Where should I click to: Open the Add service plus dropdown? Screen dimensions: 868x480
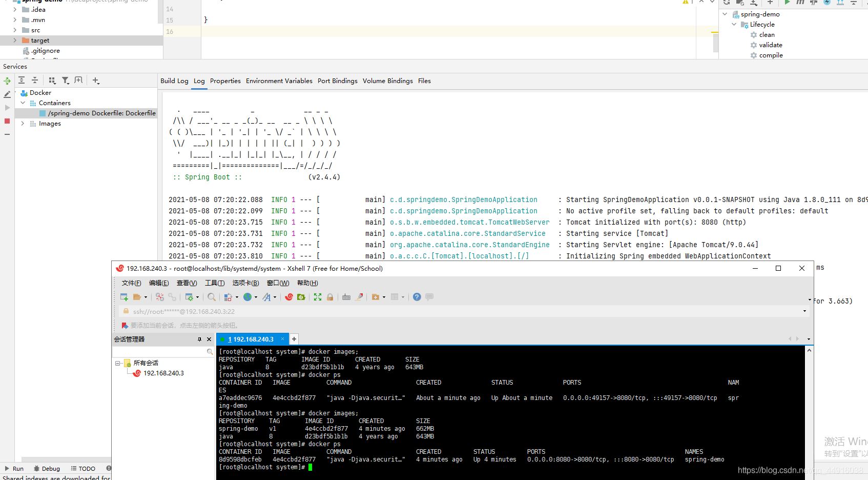[x=96, y=80]
